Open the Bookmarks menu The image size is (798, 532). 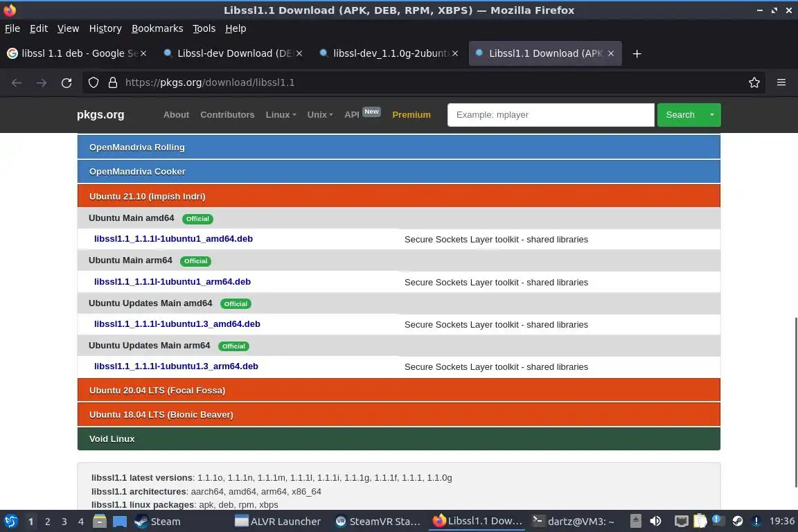(x=157, y=28)
